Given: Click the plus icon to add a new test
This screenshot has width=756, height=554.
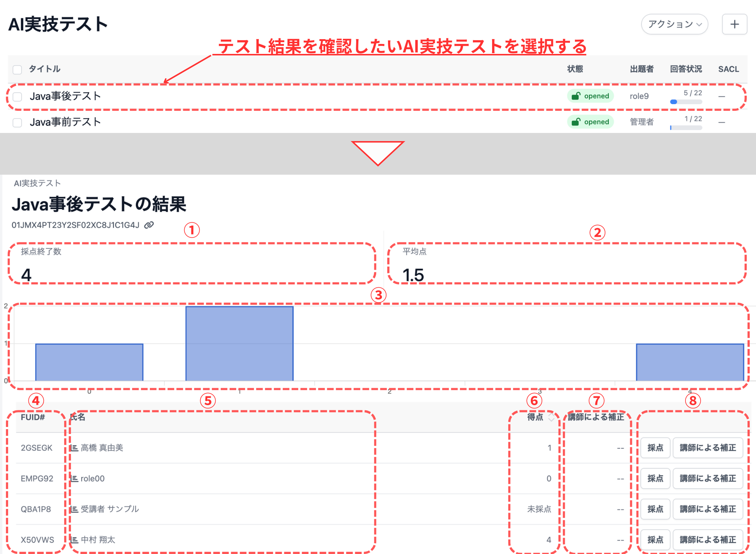Looking at the screenshot, I should pyautogui.click(x=734, y=24).
